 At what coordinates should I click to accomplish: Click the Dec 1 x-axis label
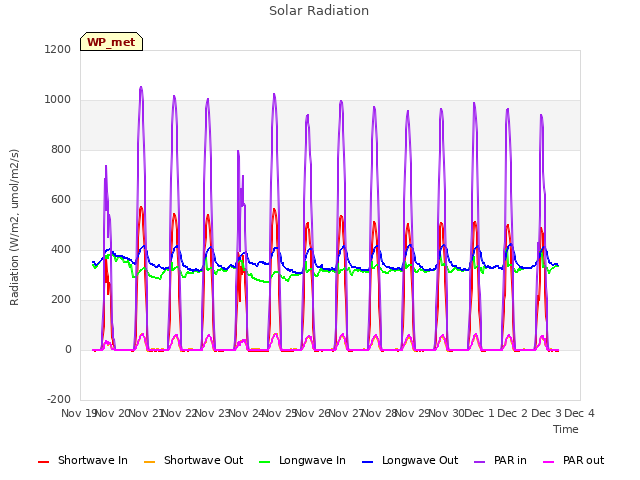coord(479,413)
